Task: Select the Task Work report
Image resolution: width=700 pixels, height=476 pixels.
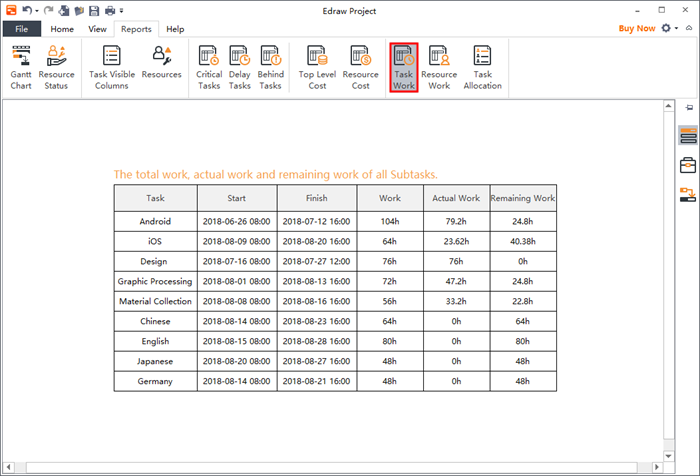Action: point(404,67)
